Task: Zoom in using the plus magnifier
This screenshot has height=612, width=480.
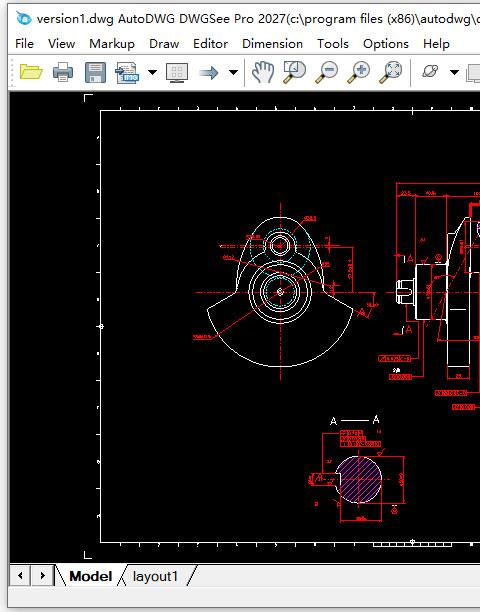Action: [358, 73]
